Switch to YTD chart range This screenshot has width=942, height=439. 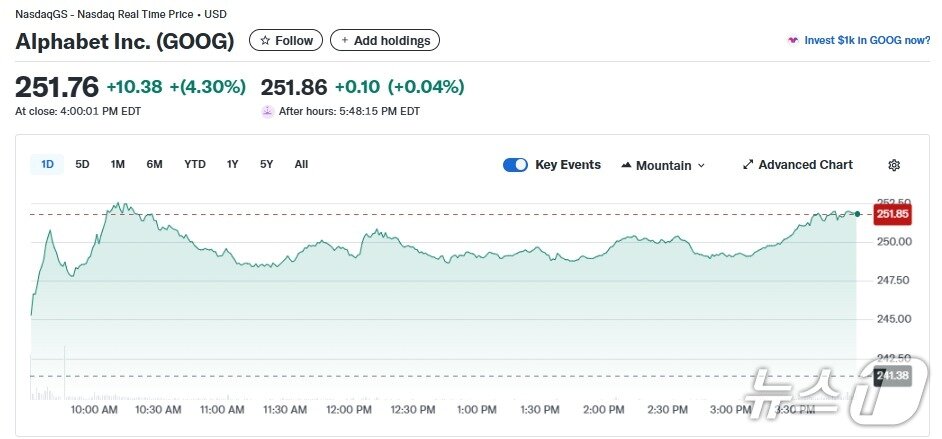tap(195, 164)
